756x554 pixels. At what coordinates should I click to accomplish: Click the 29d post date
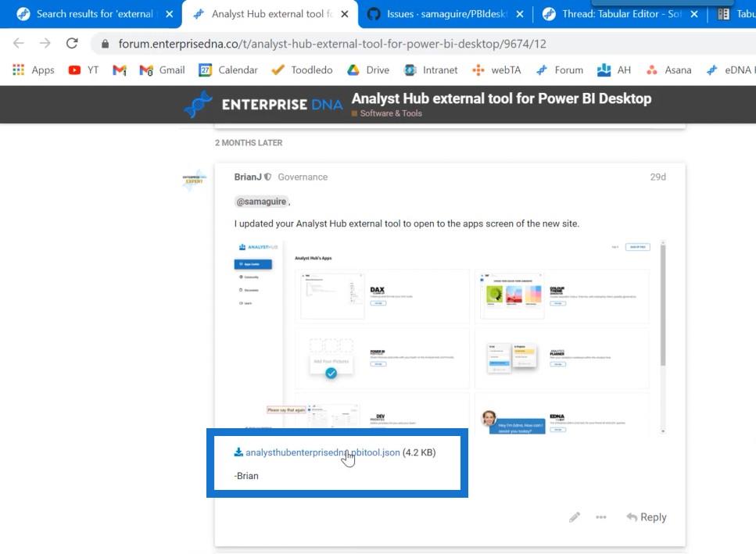coord(657,177)
